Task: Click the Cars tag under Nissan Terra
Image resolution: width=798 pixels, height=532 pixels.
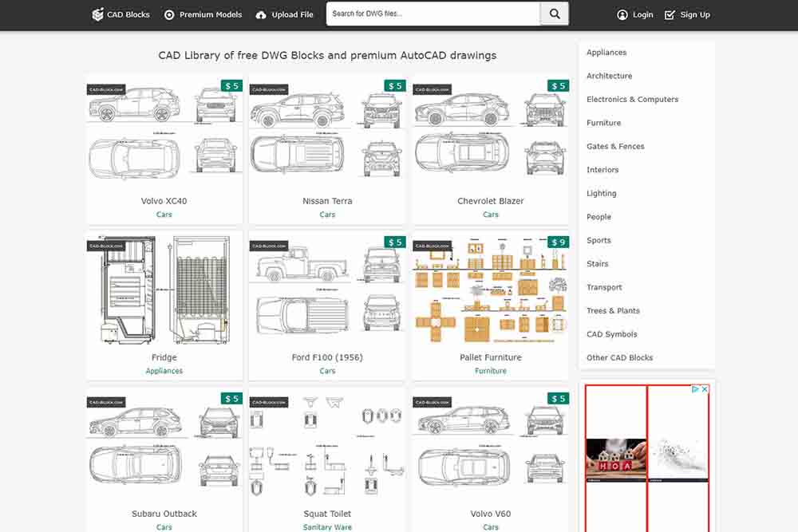Action: [x=327, y=215]
